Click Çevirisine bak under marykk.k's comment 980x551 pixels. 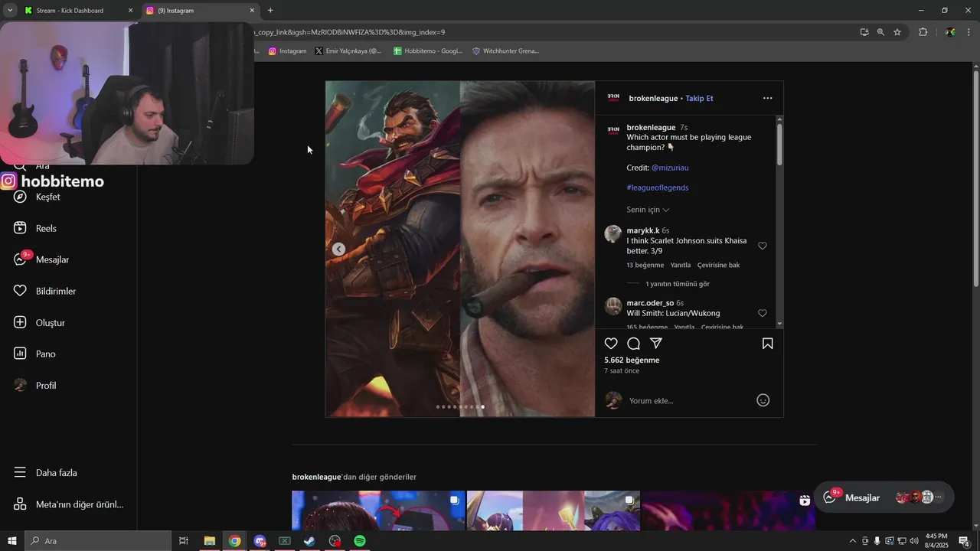tap(718, 265)
